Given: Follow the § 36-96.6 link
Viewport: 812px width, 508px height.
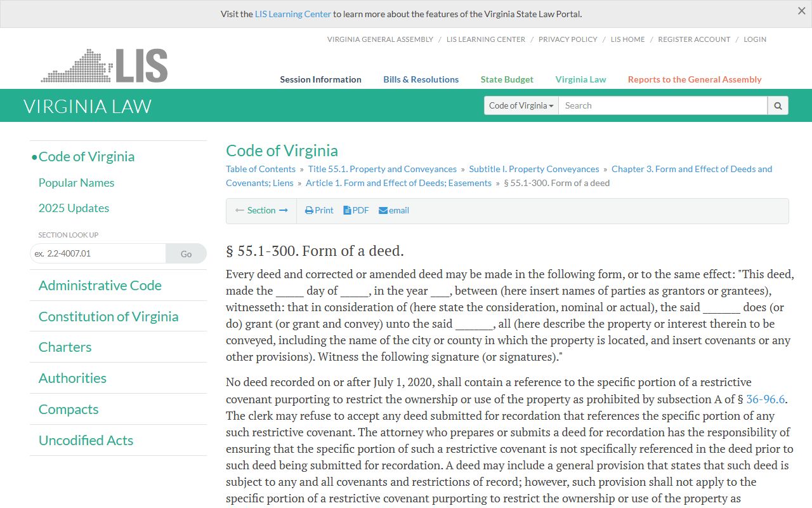Looking at the screenshot, I should coord(765,399).
